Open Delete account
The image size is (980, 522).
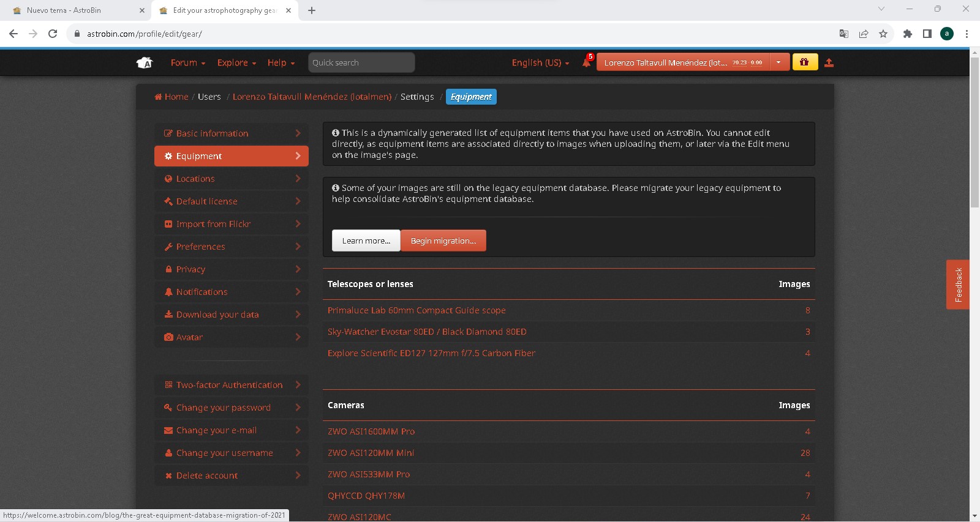coord(232,475)
